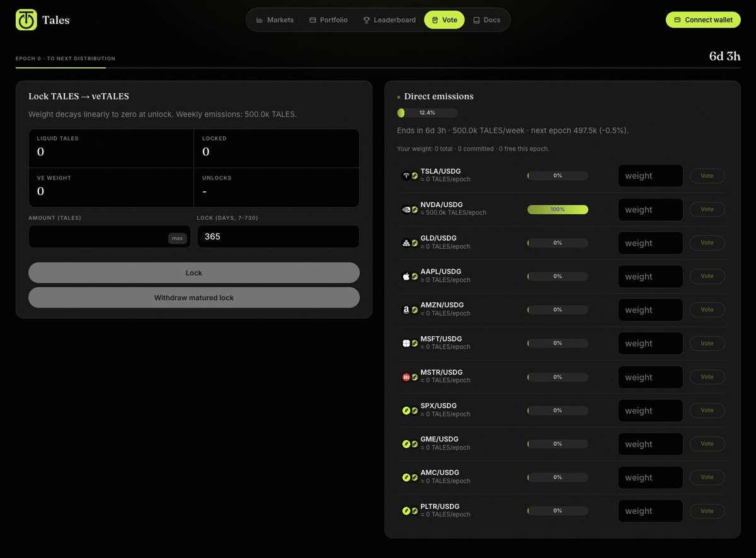The height and width of the screenshot is (558, 756).
Task: Click the LIQUID TALES stat cell
Action: coord(112,149)
